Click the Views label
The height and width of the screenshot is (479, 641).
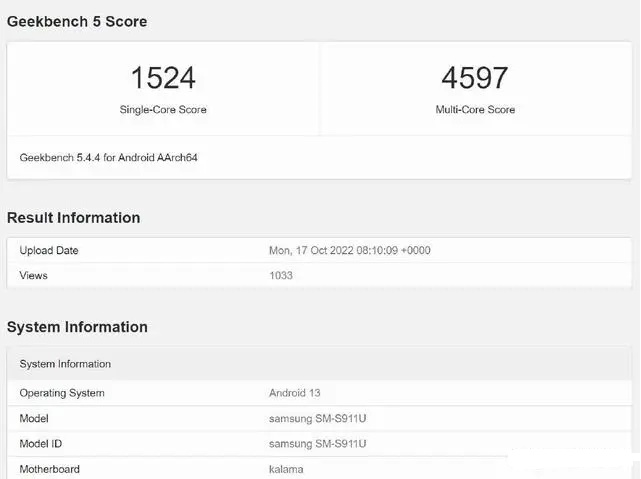(x=33, y=275)
